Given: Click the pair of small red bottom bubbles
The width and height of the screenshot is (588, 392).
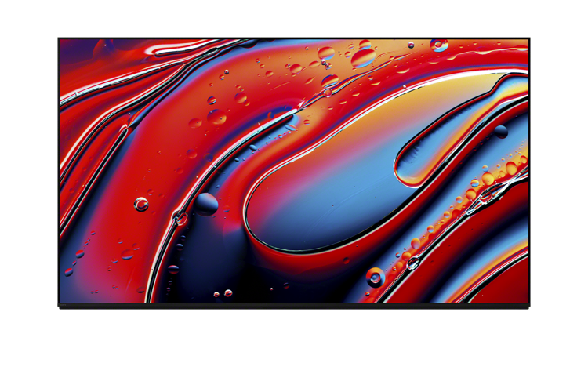Looking at the screenshot, I should pyautogui.click(x=223, y=294).
